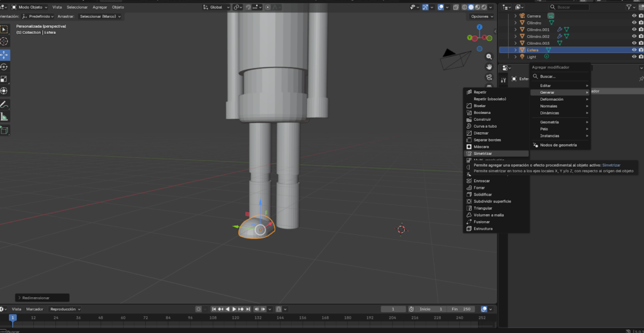Switch to material preview shading
This screenshot has width=644, height=333.
coord(478,8)
